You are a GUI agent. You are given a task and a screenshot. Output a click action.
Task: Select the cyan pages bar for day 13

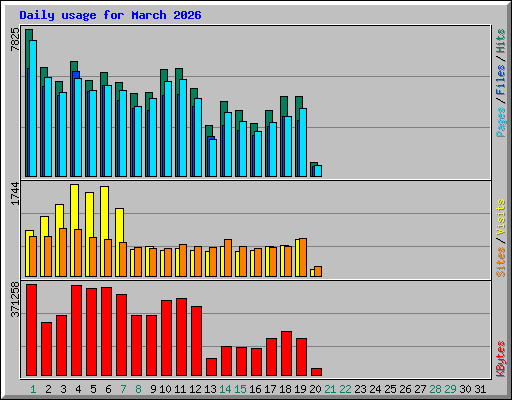click(213, 158)
